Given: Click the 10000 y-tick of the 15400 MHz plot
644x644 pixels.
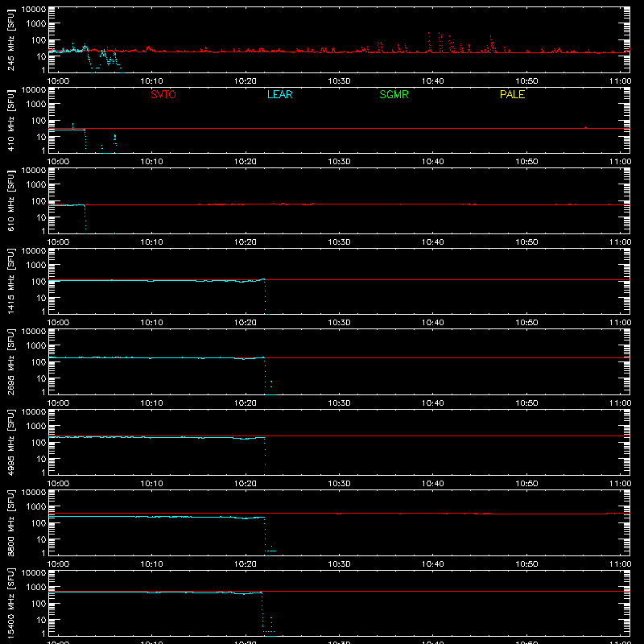Looking at the screenshot, I should tap(34, 572).
